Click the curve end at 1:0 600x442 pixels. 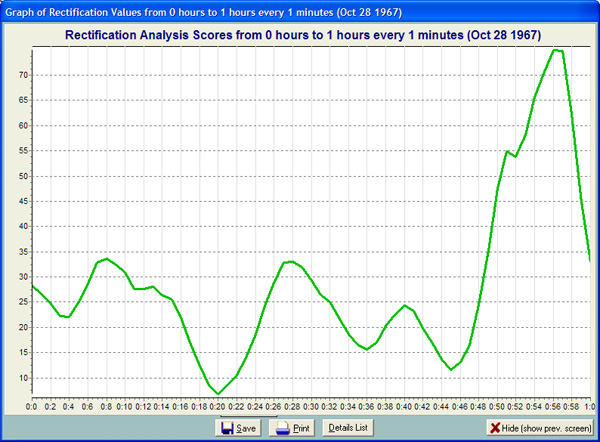(x=590, y=260)
